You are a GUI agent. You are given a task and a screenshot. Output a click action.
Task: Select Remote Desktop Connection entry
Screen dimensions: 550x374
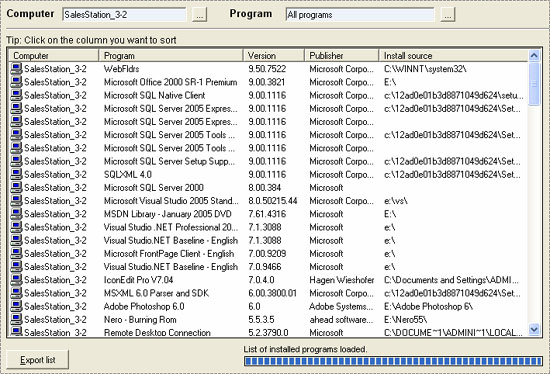(157, 332)
